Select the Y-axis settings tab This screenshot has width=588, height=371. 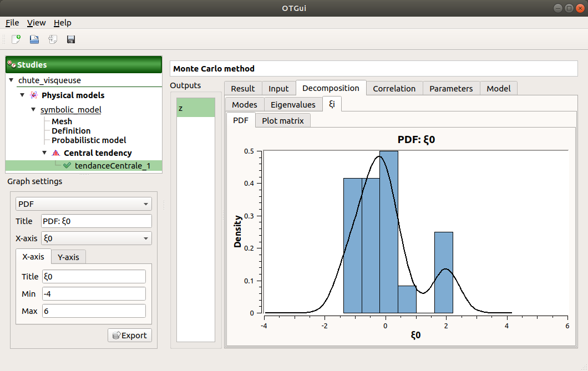68,257
